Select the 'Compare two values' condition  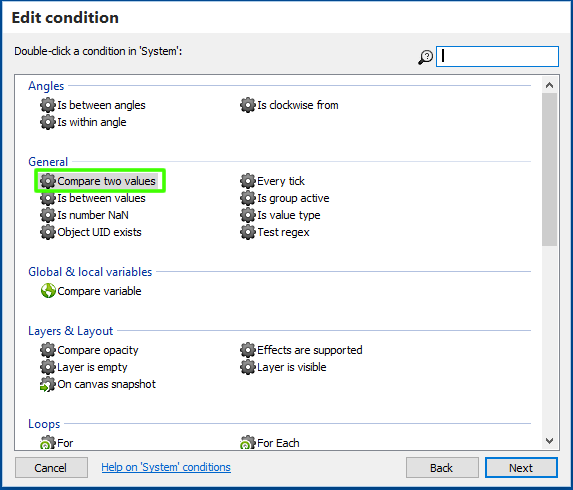click(x=99, y=181)
